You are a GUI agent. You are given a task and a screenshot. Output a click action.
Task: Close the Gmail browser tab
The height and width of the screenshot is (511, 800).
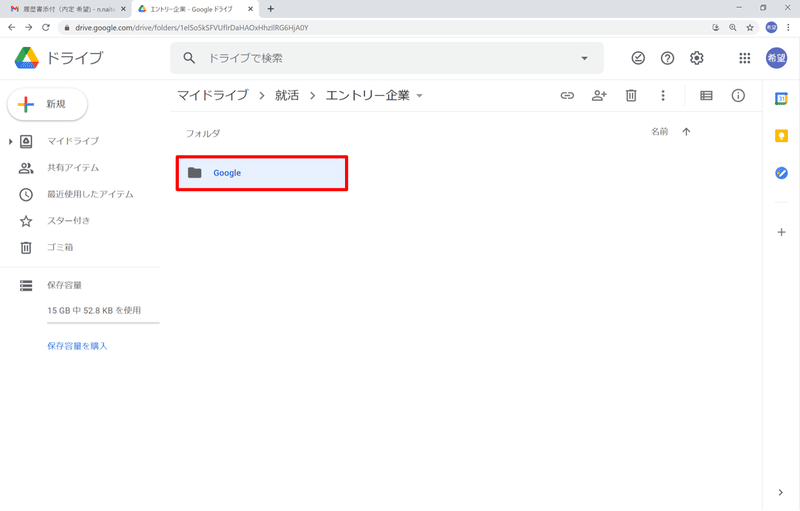tap(123, 9)
